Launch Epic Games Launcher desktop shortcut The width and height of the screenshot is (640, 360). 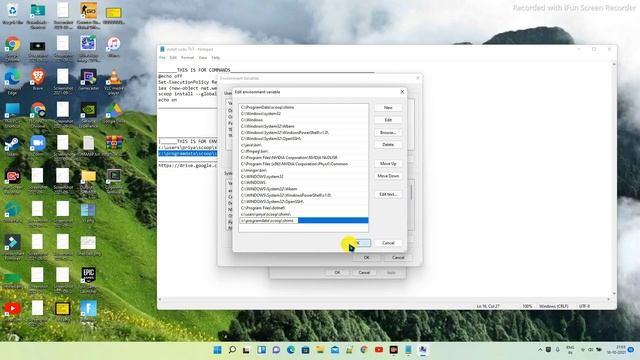pos(88,280)
